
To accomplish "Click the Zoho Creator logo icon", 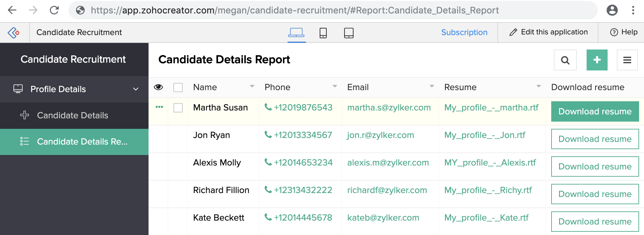I will click(x=14, y=32).
